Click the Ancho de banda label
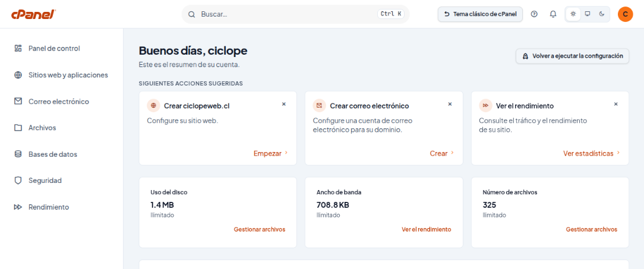Viewport: 644px width, 269px height. (x=339, y=192)
